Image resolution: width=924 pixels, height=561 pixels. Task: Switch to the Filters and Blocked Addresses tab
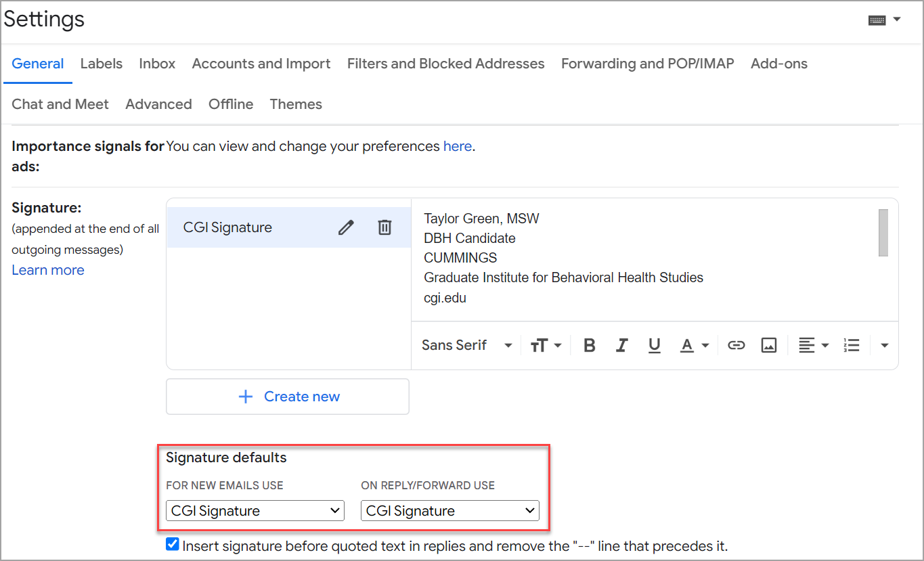[445, 63]
